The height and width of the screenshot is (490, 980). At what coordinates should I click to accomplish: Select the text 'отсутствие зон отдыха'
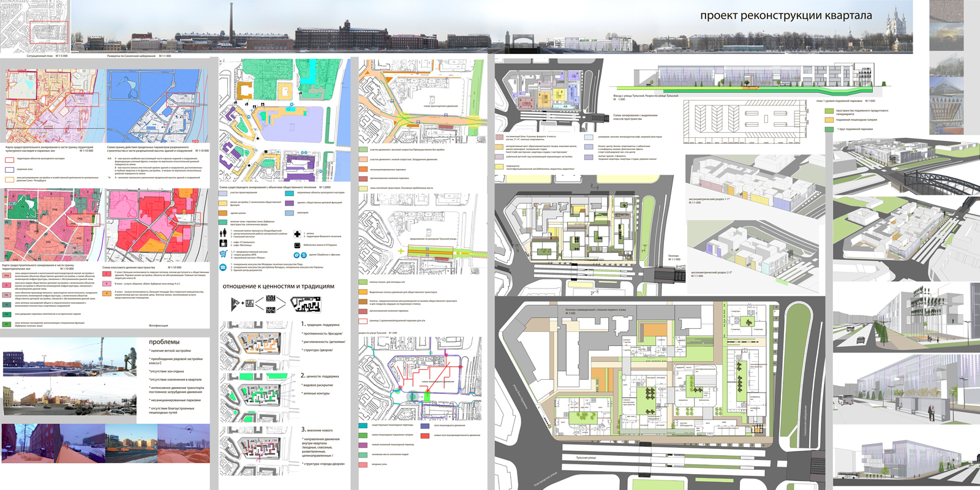167,371
